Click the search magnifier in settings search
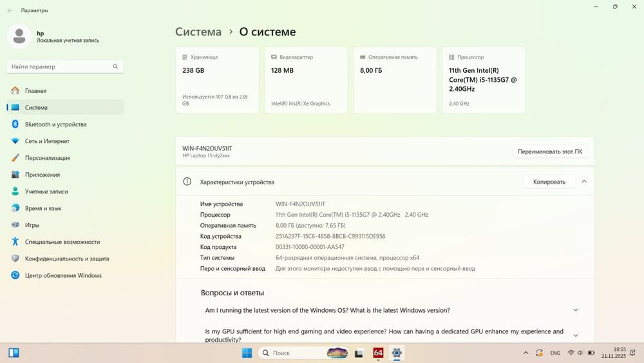The height and width of the screenshot is (363, 644). coord(115,66)
